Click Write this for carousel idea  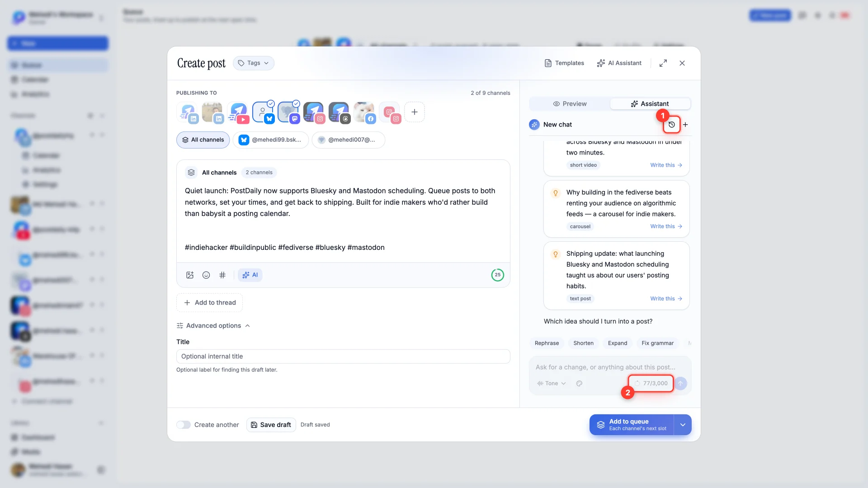(x=666, y=226)
